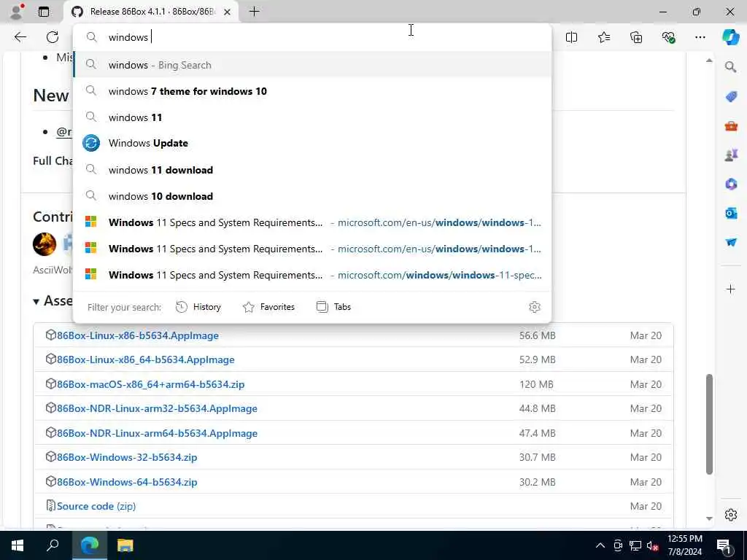Screen dimensions: 747x560
Task: Open the taskbar clock showing 12:55 PM
Action: click(684, 545)
